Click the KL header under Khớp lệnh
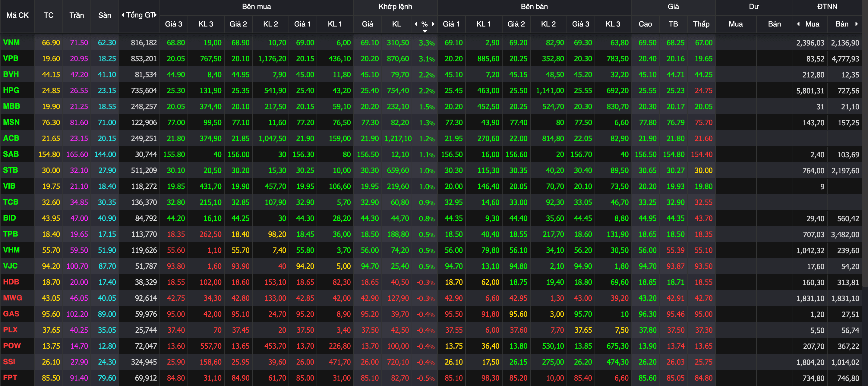The width and height of the screenshot is (868, 386). click(396, 24)
